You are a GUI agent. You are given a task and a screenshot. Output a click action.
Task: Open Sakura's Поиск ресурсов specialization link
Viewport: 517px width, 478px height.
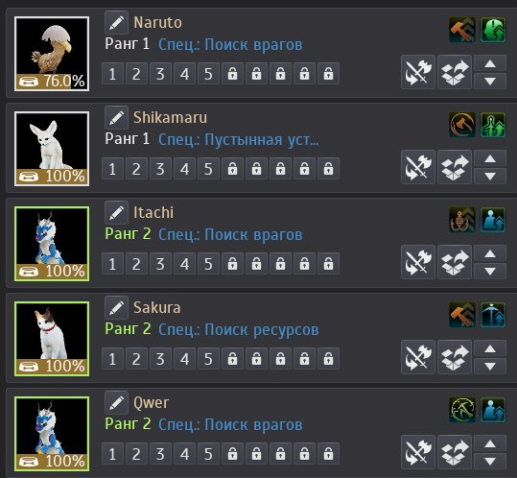click(238, 330)
